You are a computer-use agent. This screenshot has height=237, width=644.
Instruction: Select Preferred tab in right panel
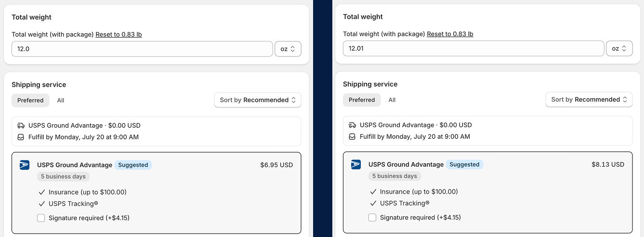[x=362, y=100]
